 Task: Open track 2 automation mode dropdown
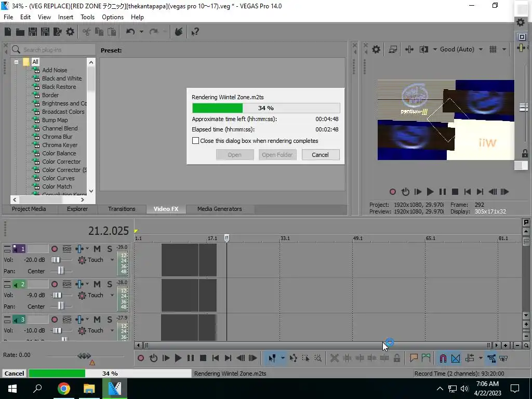click(112, 295)
